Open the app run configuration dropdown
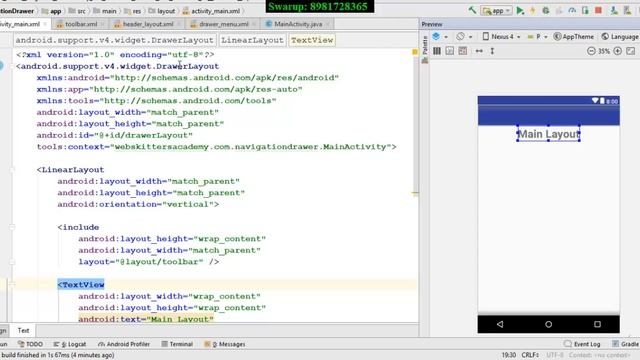The width and height of the screenshot is (640, 360). coord(496,11)
